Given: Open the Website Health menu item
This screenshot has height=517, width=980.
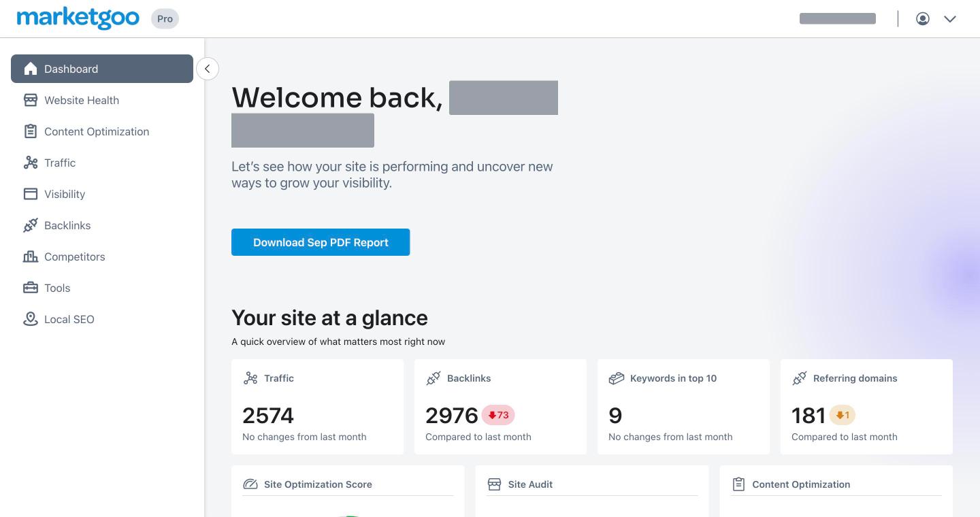Looking at the screenshot, I should 102,100.
